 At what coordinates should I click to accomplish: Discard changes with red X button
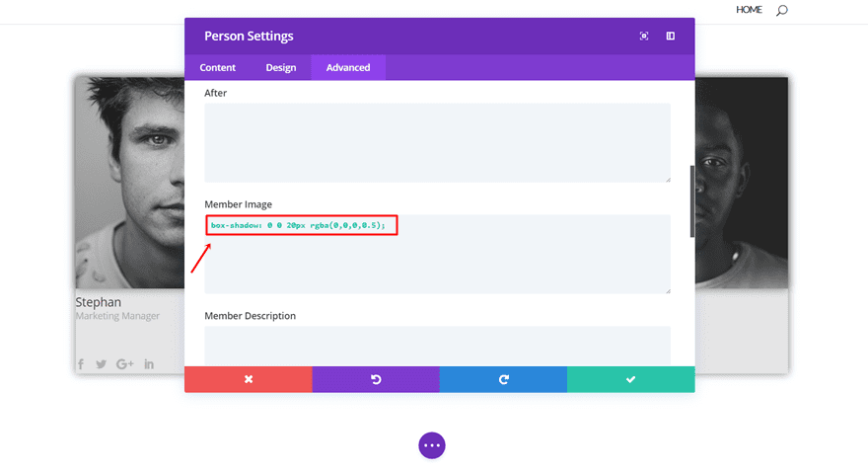tap(249, 379)
